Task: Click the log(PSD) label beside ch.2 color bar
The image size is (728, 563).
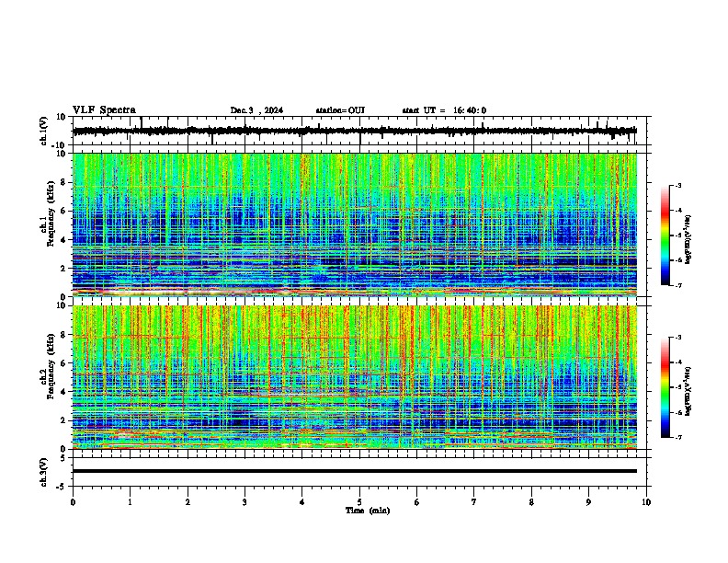Action: pos(688,391)
